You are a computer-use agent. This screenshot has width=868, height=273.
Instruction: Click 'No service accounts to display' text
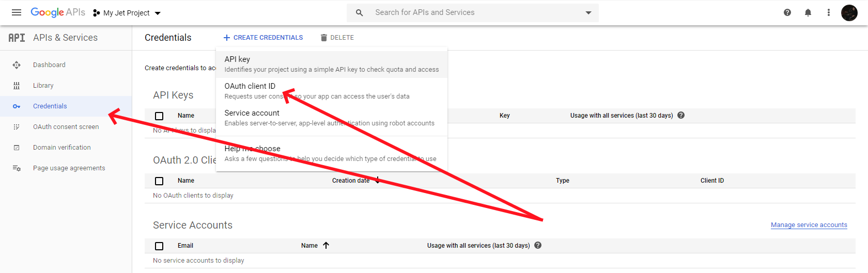point(198,261)
